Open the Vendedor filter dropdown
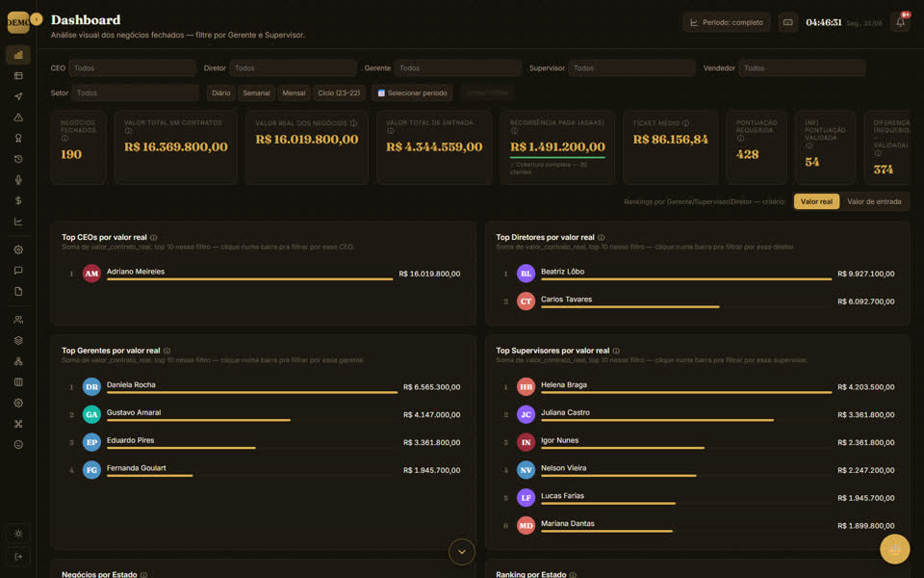 click(x=802, y=67)
